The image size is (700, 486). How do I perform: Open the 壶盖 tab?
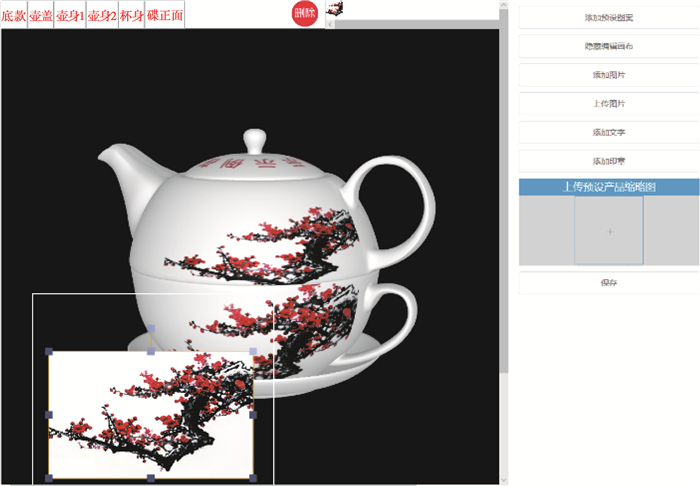coord(41,15)
